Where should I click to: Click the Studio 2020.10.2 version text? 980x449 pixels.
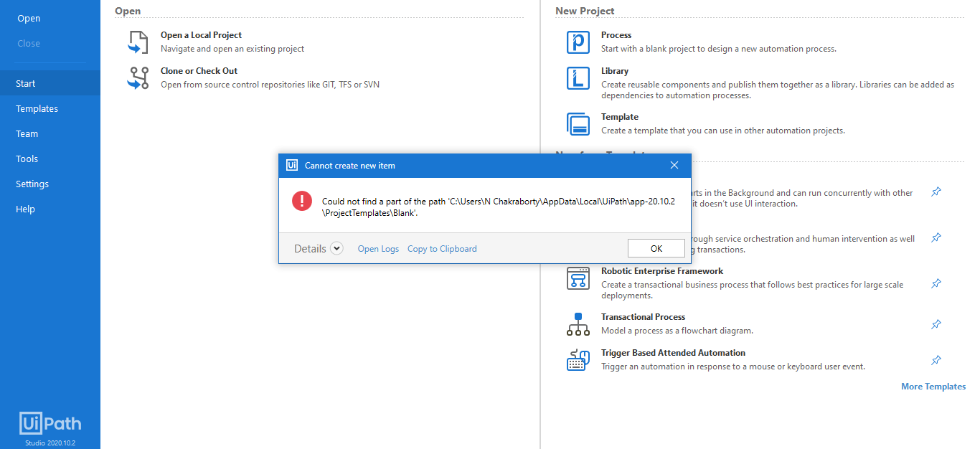coord(50,443)
